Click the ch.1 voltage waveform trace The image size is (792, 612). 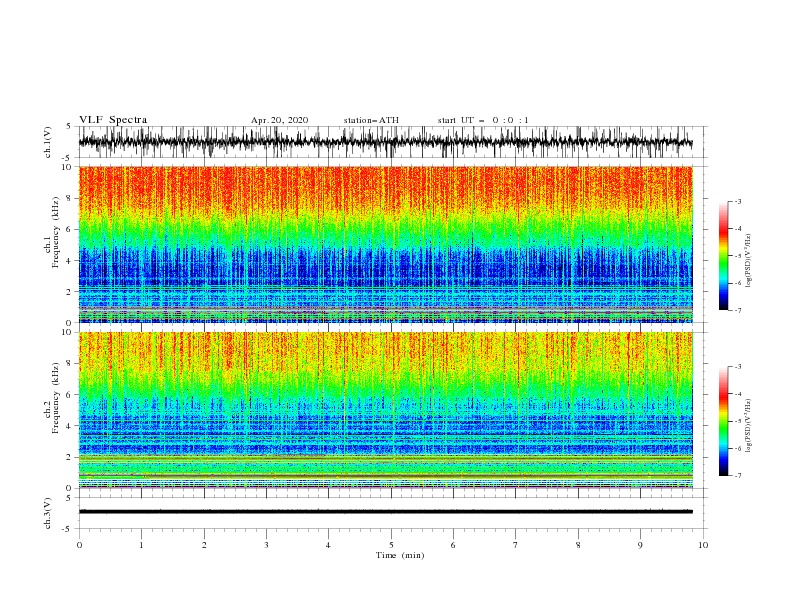pyautogui.click(x=385, y=142)
